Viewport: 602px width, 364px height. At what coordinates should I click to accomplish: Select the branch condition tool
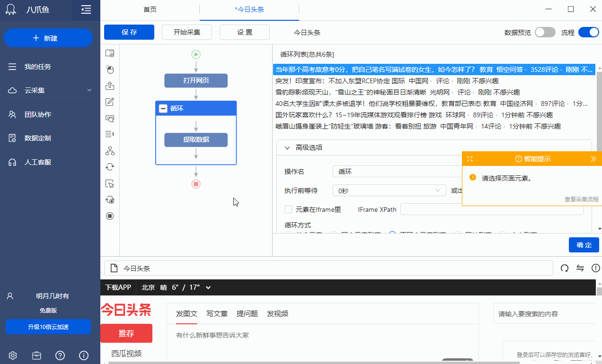tap(110, 151)
